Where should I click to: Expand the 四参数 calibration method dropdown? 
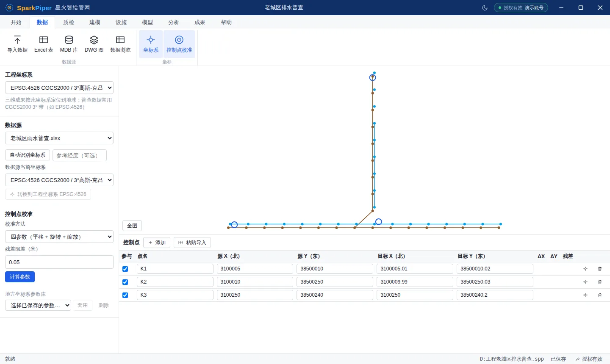coord(59,237)
